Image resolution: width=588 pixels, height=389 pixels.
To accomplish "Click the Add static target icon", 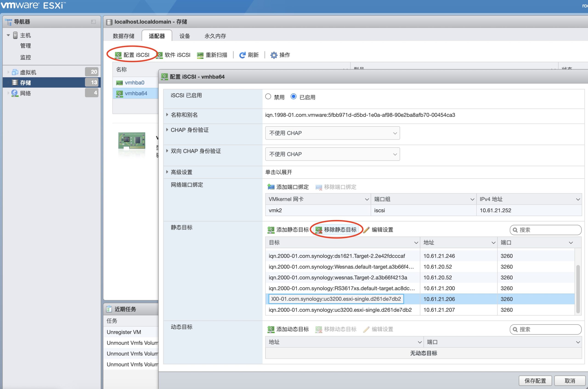I will click(271, 230).
